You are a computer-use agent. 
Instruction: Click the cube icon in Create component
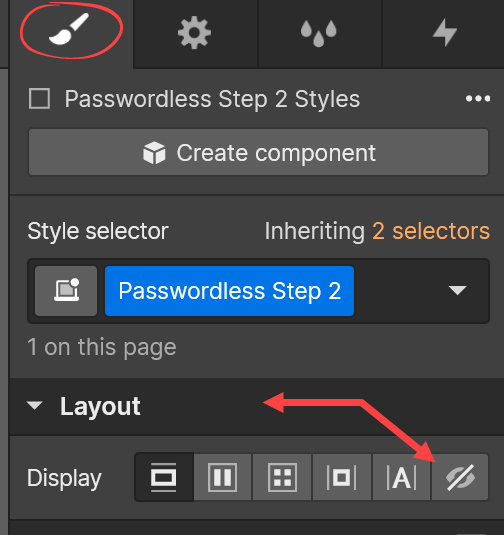click(154, 153)
